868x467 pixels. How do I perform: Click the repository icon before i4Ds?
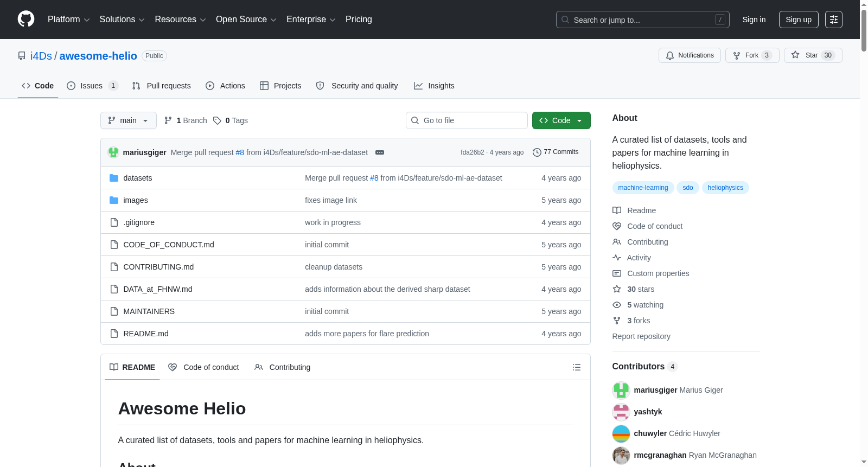[22, 56]
